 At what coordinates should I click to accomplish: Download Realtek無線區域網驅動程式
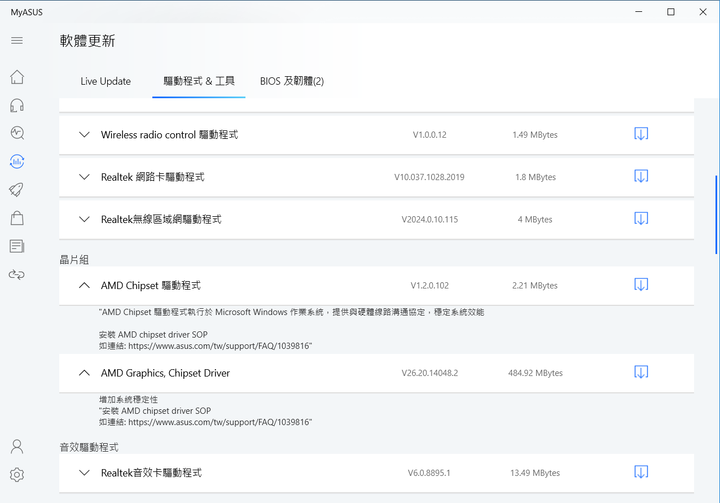pos(641,219)
